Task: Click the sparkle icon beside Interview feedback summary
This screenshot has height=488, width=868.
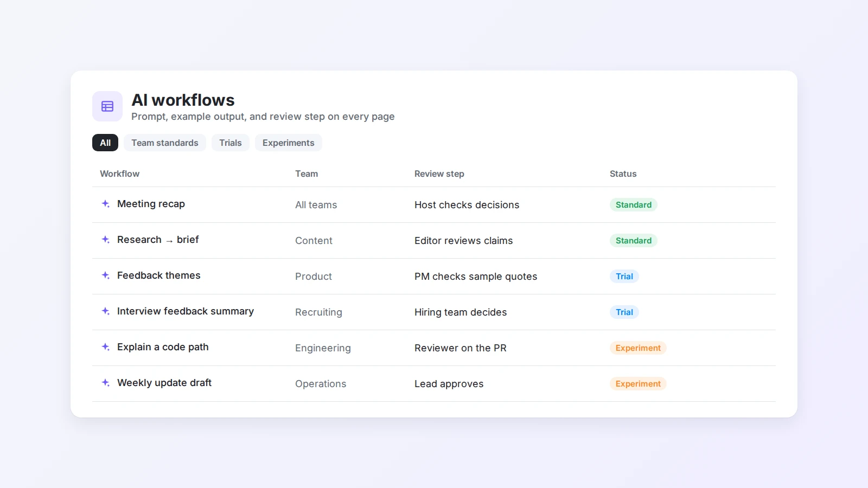Action: (106, 311)
